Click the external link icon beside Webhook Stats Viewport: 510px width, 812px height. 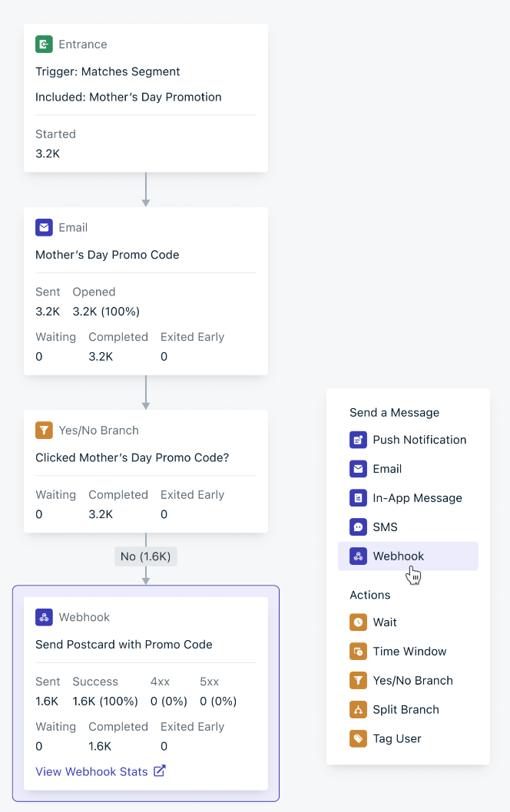click(160, 771)
